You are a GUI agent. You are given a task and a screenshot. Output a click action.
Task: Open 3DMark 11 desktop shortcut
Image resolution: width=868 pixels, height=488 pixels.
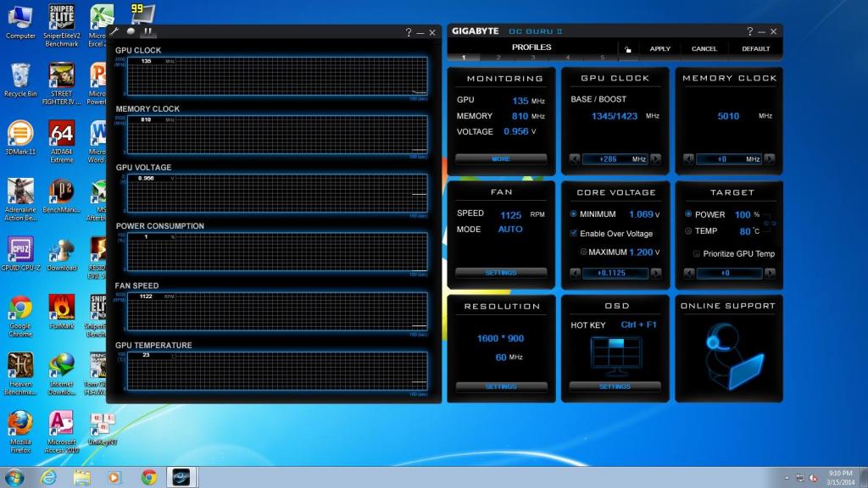20,138
